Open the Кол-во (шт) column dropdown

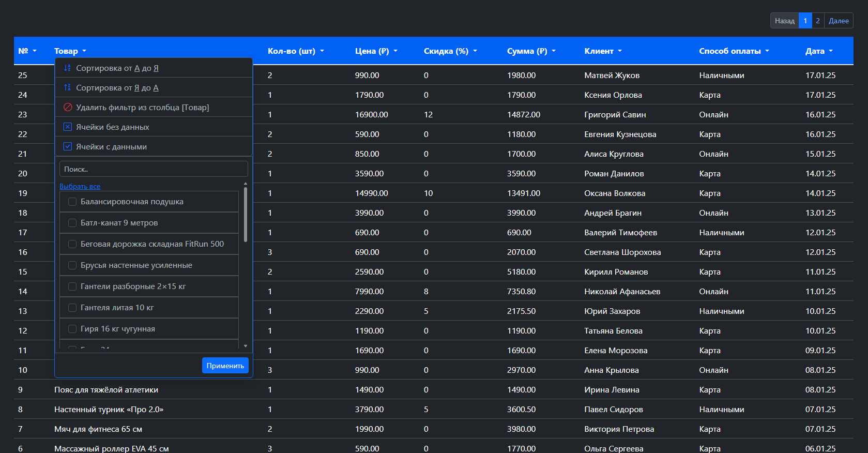tap(322, 51)
